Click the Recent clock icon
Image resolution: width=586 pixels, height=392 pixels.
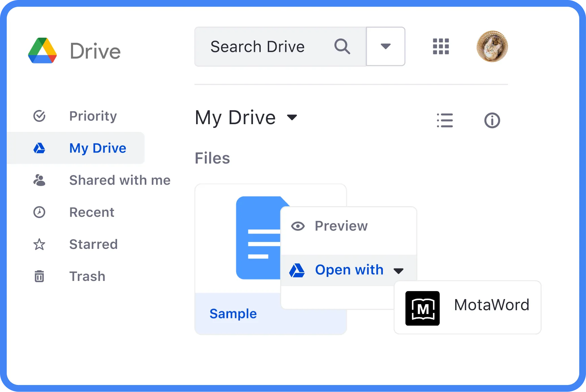point(39,212)
